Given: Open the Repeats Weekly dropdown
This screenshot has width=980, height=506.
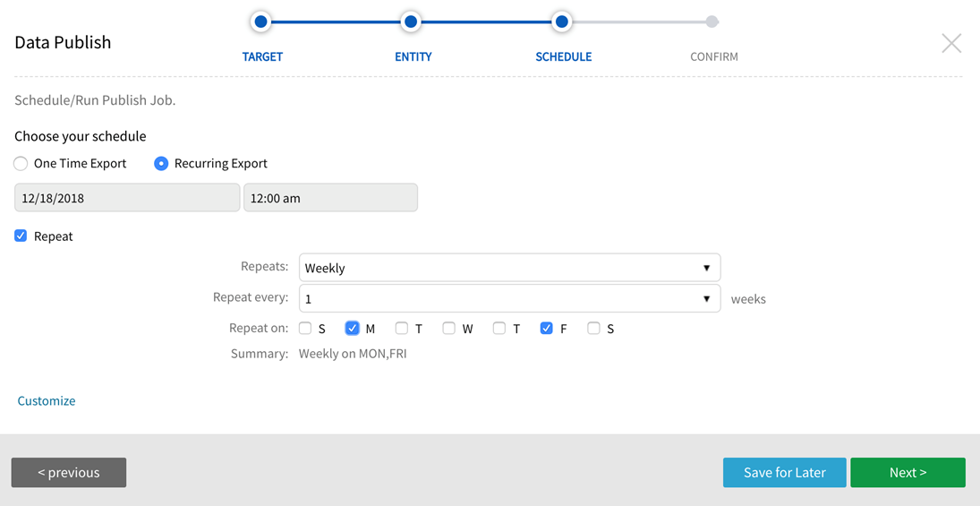Looking at the screenshot, I should coord(509,268).
